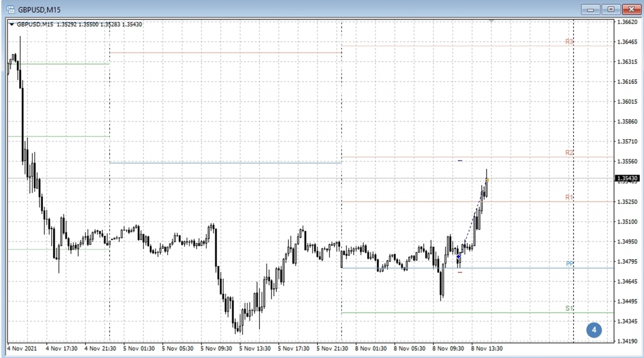Click price scale value 1.35710
The width and height of the screenshot is (644, 358).
point(628,142)
